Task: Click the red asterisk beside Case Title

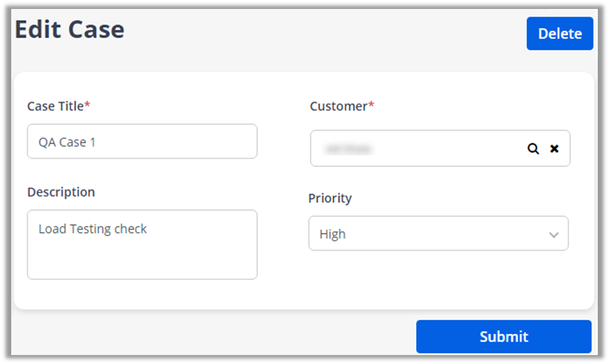Action: (x=87, y=105)
